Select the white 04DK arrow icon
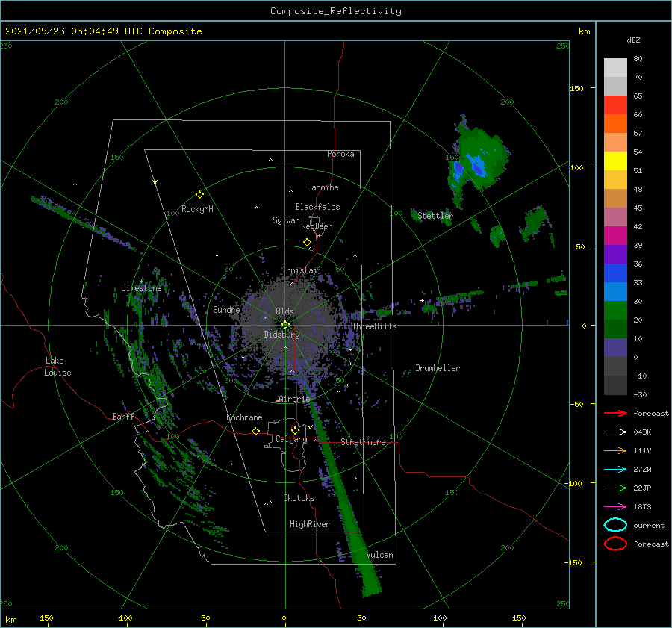This screenshot has height=628, width=672. (615, 432)
